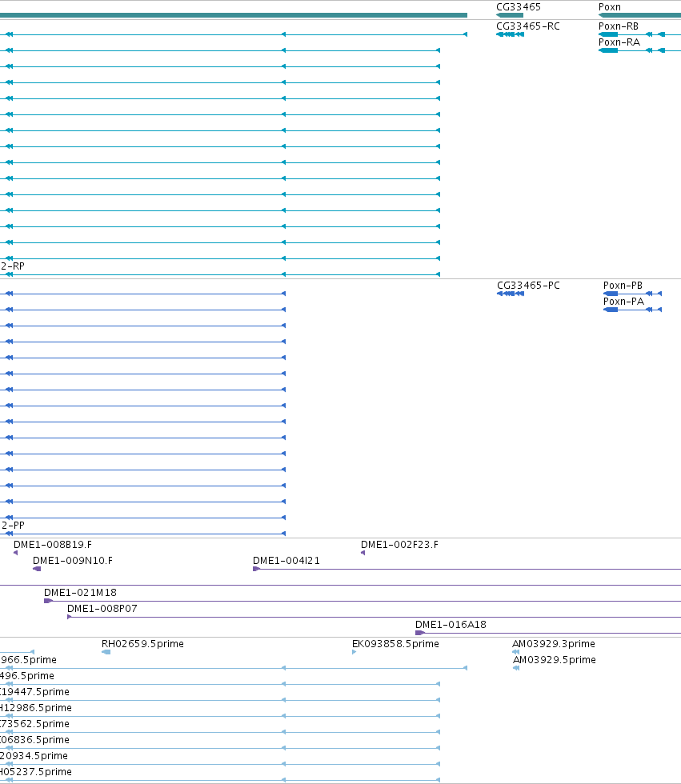Click the AM03929.5prime label
The height and width of the screenshot is (784, 681).
tap(555, 659)
